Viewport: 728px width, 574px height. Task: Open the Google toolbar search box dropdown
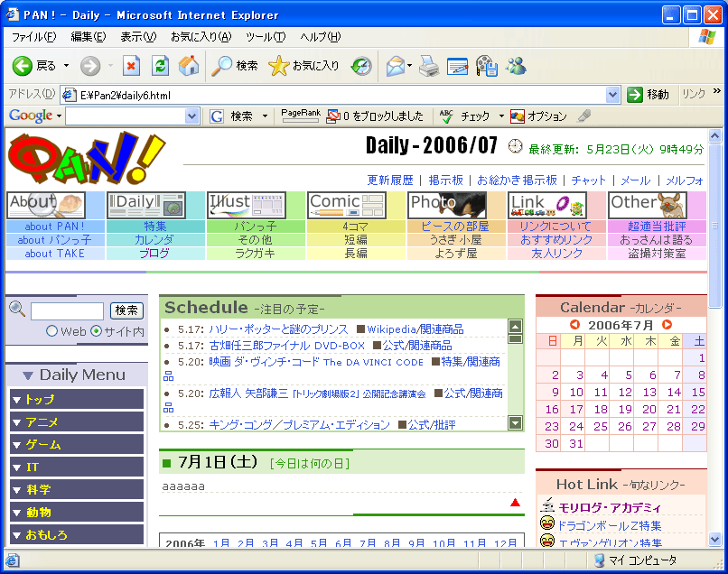(x=191, y=116)
